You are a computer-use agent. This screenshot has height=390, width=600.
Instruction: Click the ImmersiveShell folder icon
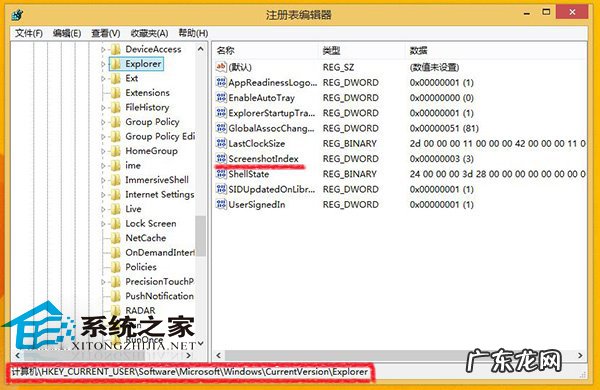(115, 180)
